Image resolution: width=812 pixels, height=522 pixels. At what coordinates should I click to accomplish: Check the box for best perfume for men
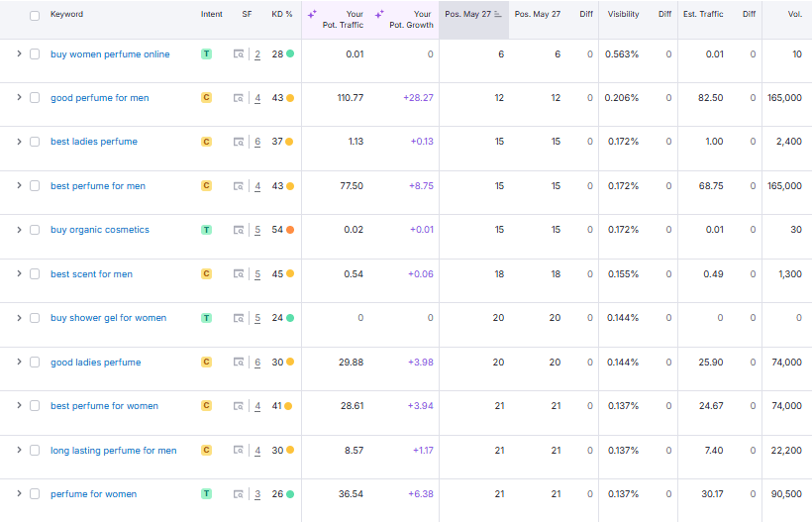(35, 186)
